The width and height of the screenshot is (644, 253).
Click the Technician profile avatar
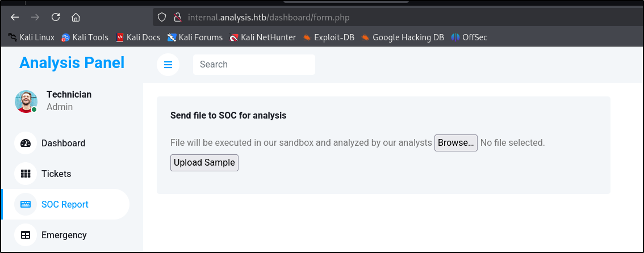(x=26, y=101)
